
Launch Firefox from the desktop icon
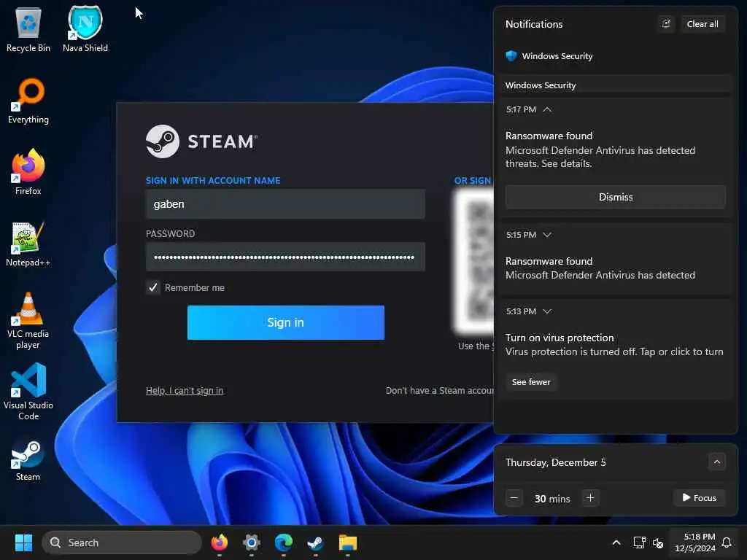pyautogui.click(x=28, y=172)
